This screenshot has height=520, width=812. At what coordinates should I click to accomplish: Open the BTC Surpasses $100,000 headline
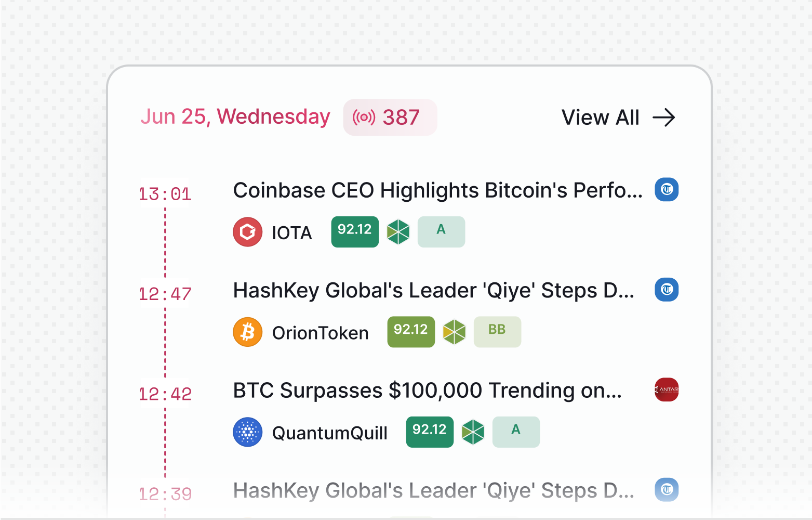(x=427, y=391)
